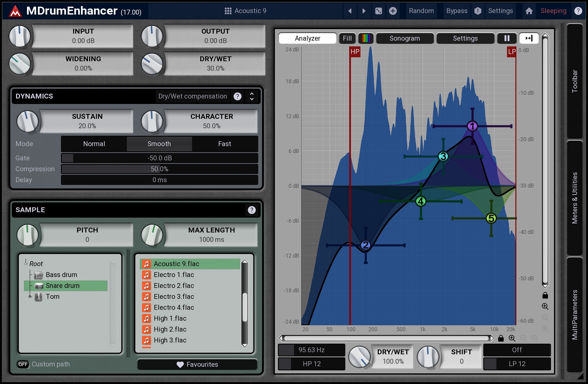Toggle the Custom path OFF switch
This screenshot has width=588, height=384.
pyautogui.click(x=23, y=364)
